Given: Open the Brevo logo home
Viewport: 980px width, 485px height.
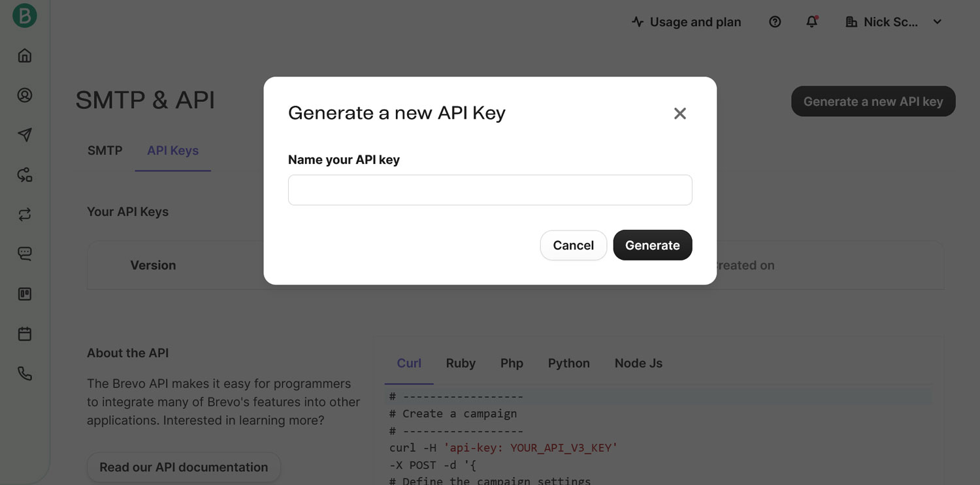Looking at the screenshot, I should pos(25,16).
